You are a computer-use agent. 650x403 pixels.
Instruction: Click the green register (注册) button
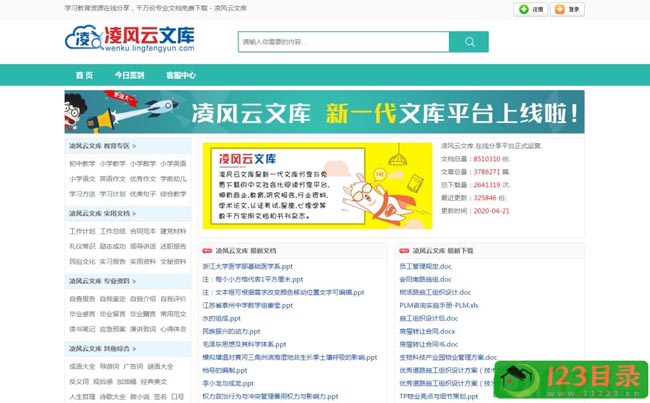coord(531,9)
